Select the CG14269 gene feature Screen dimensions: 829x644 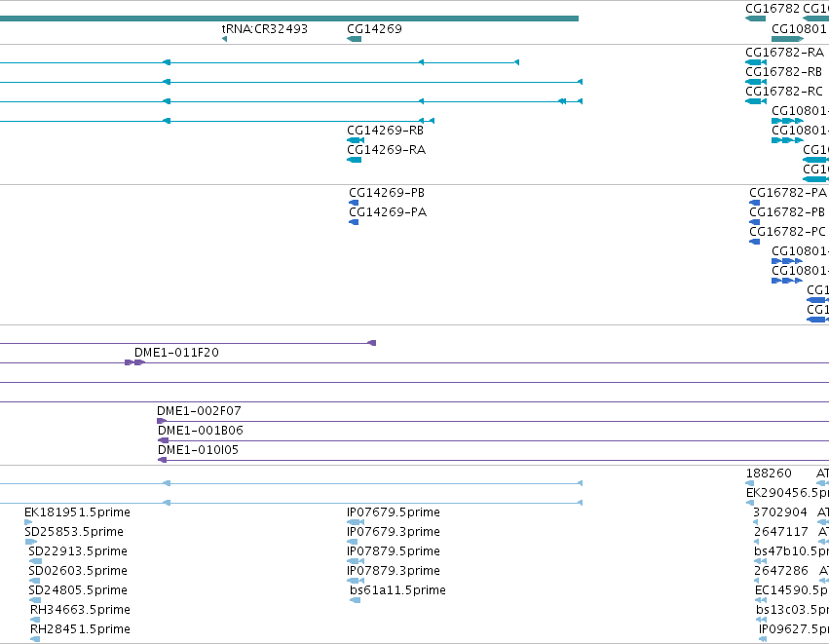click(355, 39)
